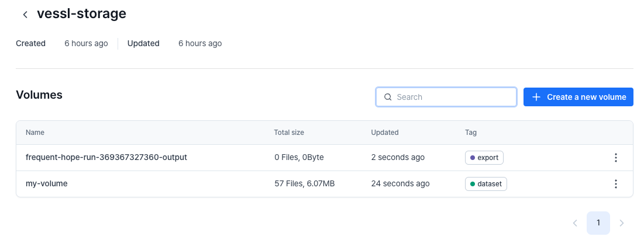The image size is (644, 240).
Task: Sort by the Name column header
Action: pos(35,133)
